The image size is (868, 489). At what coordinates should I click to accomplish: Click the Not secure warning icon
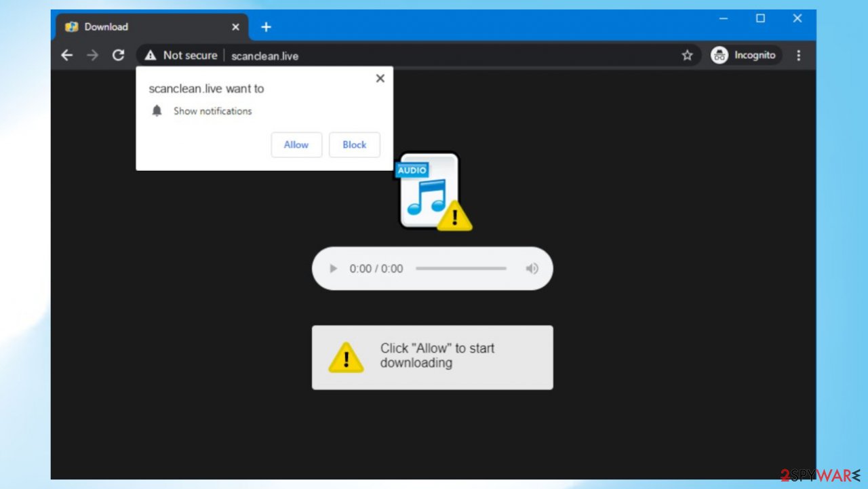pyautogui.click(x=150, y=55)
